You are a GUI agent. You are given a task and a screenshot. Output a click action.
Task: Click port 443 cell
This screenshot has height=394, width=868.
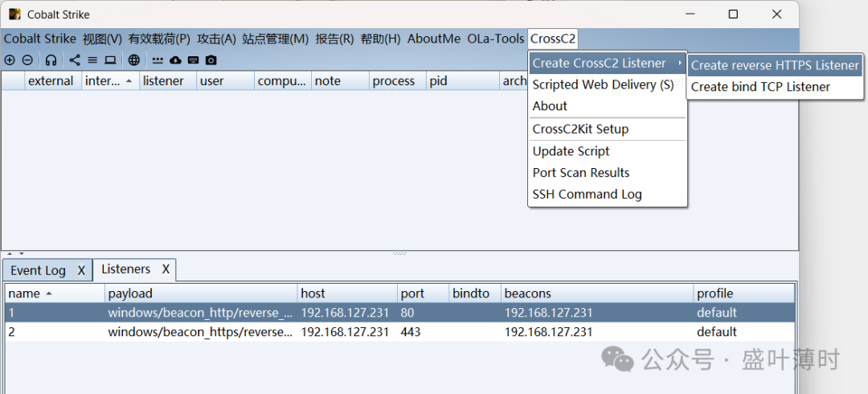point(423,332)
